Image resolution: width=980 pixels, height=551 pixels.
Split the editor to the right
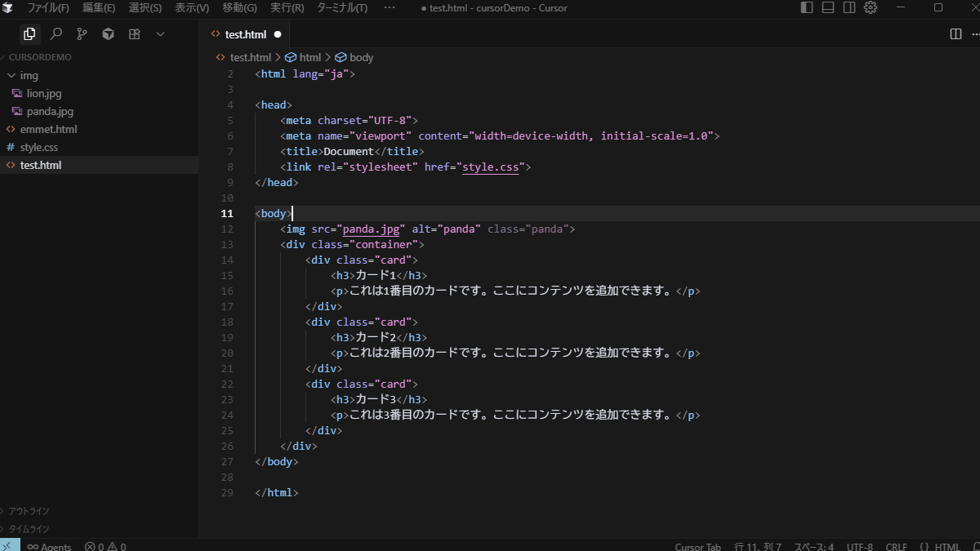pyautogui.click(x=955, y=34)
